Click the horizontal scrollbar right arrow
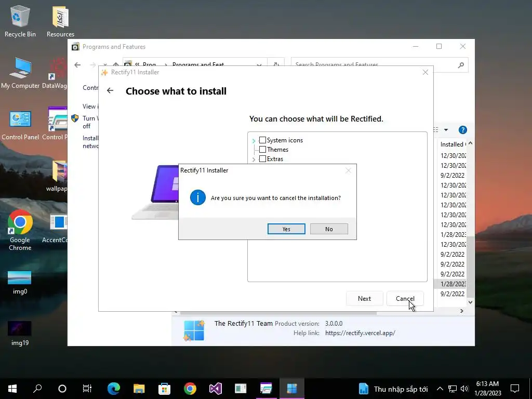The width and height of the screenshot is (532, 399). [461, 311]
